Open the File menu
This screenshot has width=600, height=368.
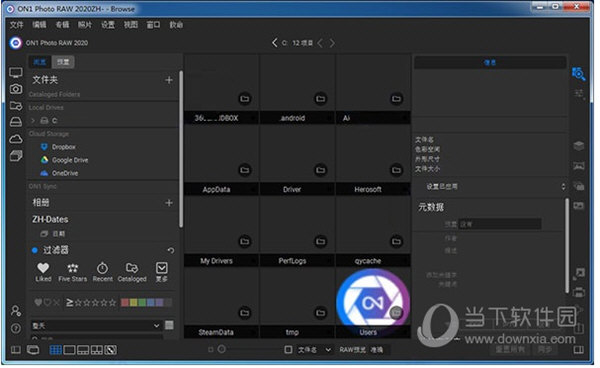16,25
